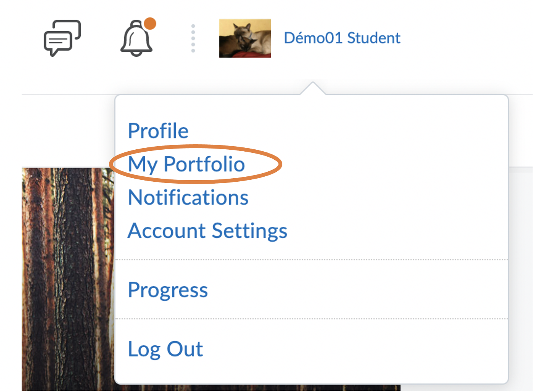Click the dotted separator above Log Out
Viewport: 533px width, 392px height.
(311, 319)
